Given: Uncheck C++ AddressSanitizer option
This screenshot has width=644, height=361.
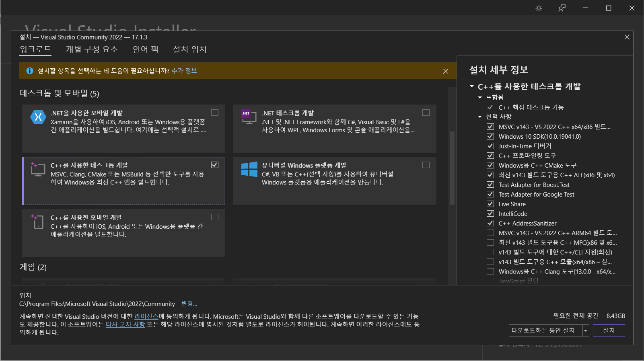Looking at the screenshot, I should coord(490,223).
